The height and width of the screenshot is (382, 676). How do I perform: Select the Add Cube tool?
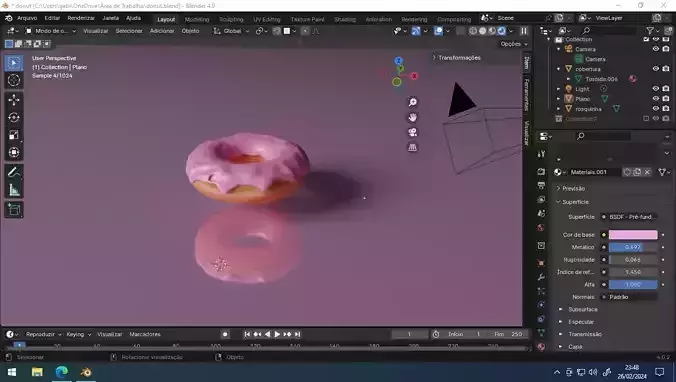[x=14, y=210]
